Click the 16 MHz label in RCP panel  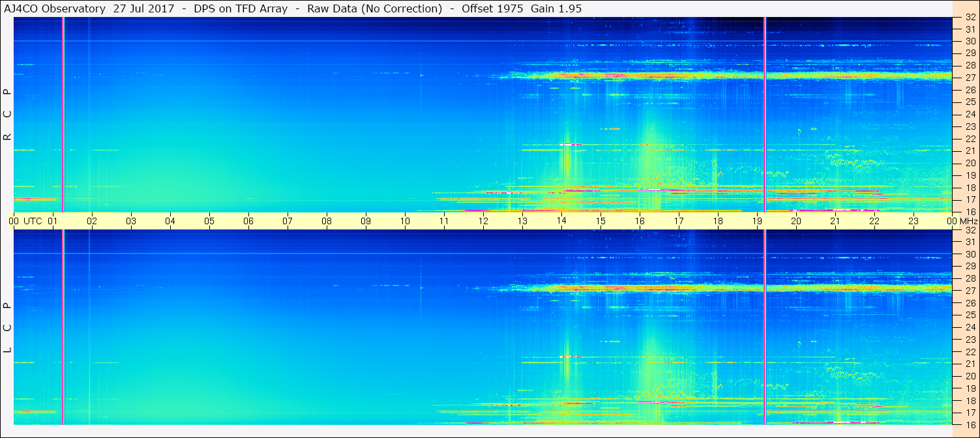pos(970,212)
